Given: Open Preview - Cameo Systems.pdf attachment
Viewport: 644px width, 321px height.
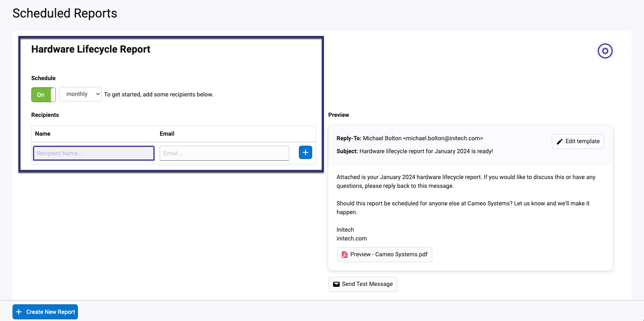Looking at the screenshot, I should click(x=384, y=255).
